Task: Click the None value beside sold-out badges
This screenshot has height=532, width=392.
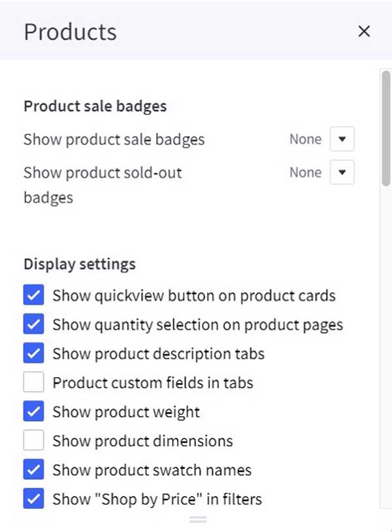Action: click(x=305, y=173)
